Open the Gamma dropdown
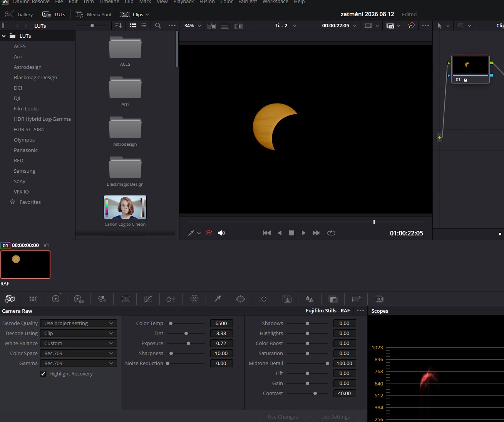This screenshot has height=422, width=504. pos(79,363)
